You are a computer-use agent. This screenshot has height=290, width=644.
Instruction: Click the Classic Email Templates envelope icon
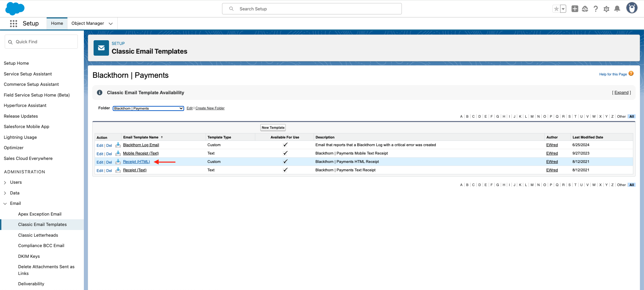[101, 48]
